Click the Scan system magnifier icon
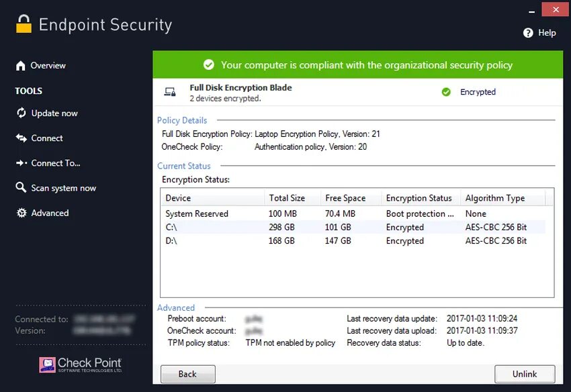571x392 pixels. point(21,188)
